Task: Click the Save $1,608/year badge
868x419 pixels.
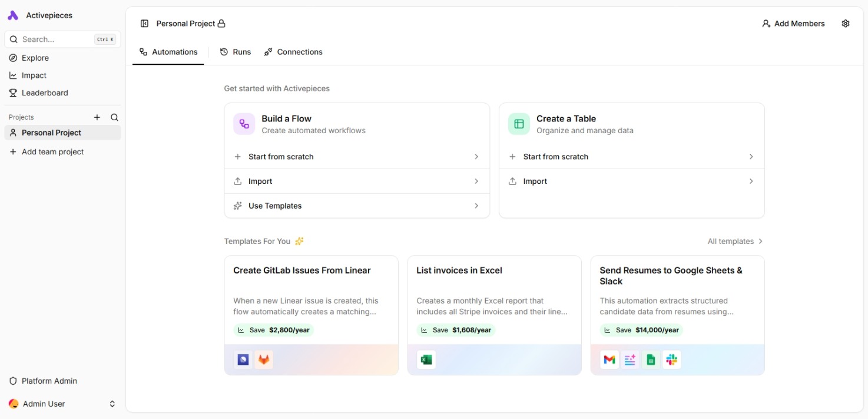Action: pos(456,330)
